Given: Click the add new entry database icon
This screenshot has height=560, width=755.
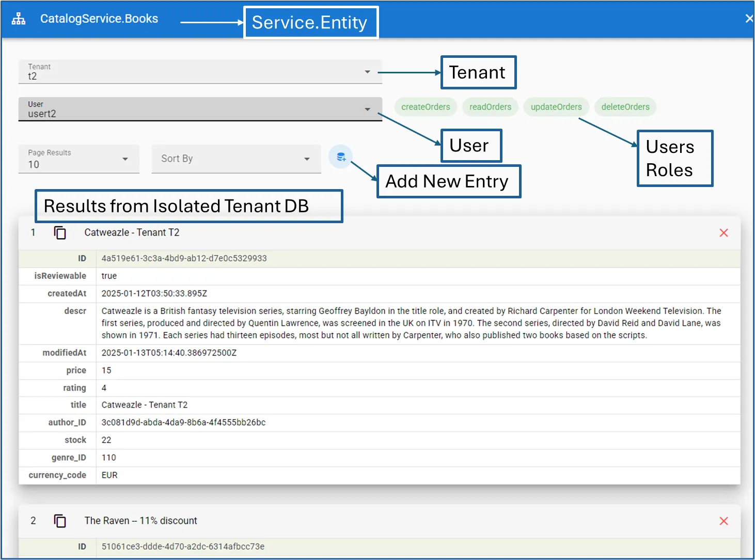Looking at the screenshot, I should tap(341, 157).
